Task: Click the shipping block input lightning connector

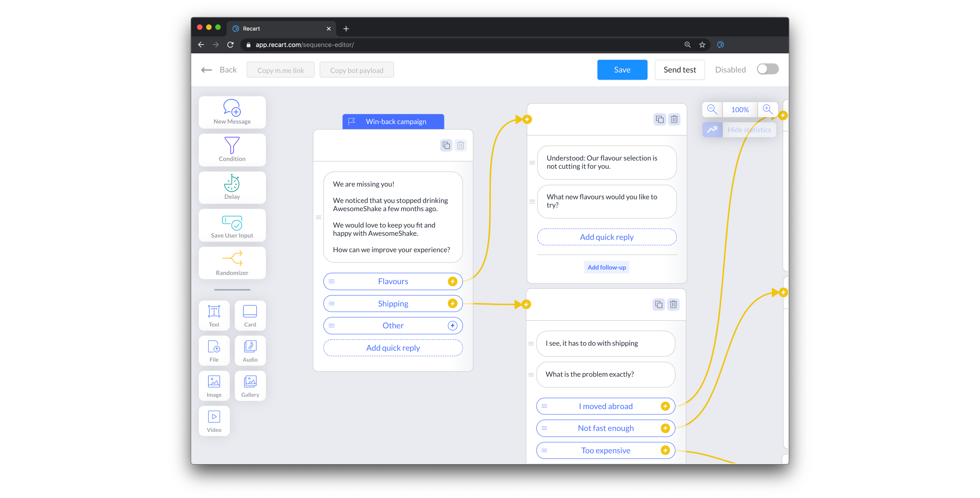Action: [x=526, y=304]
